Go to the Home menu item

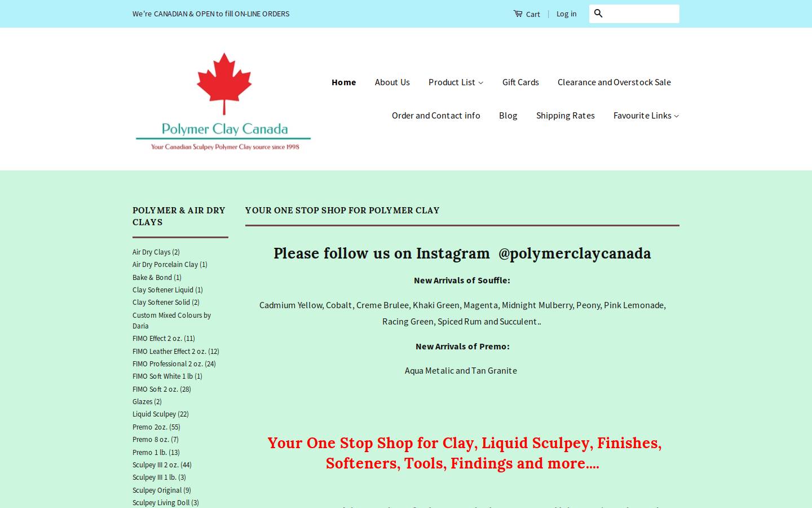click(344, 82)
